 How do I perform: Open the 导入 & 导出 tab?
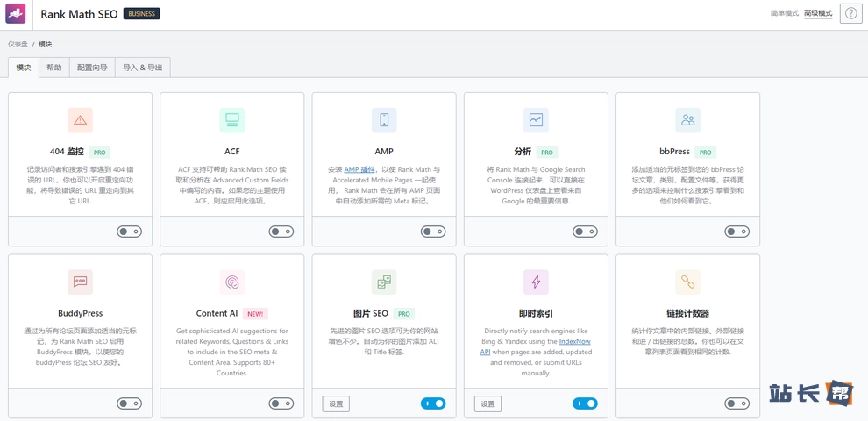142,68
